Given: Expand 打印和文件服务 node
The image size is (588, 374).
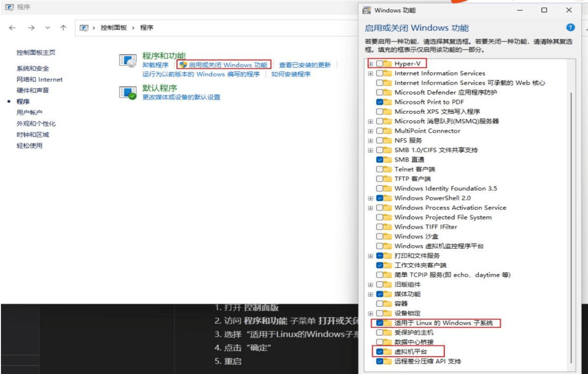Looking at the screenshot, I should pyautogui.click(x=370, y=256).
